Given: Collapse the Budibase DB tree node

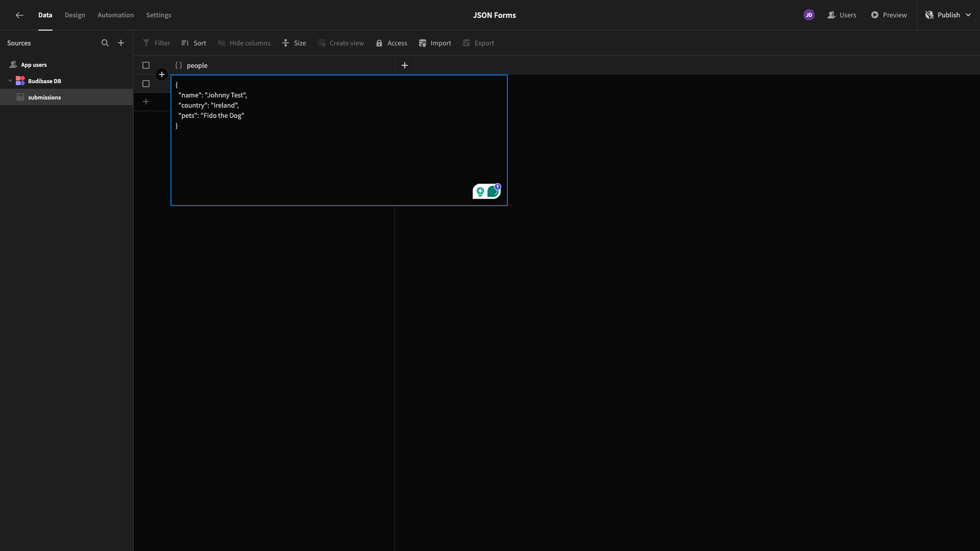Looking at the screenshot, I should click(x=10, y=81).
